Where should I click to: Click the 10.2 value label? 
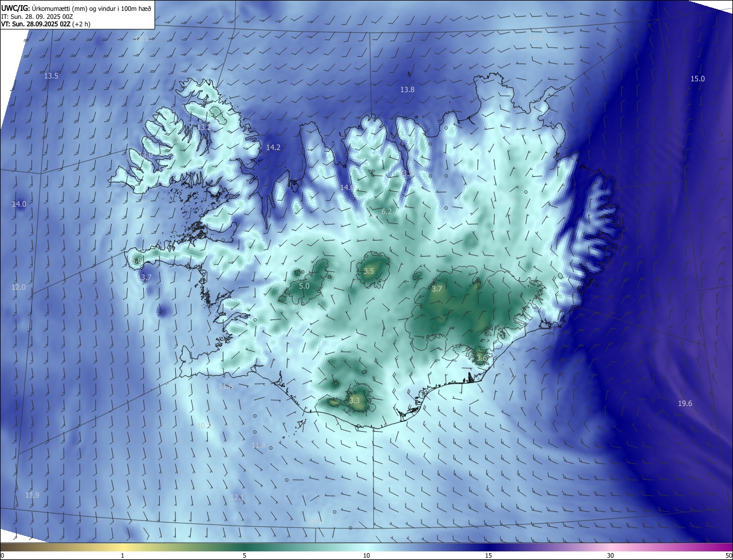pos(203,426)
